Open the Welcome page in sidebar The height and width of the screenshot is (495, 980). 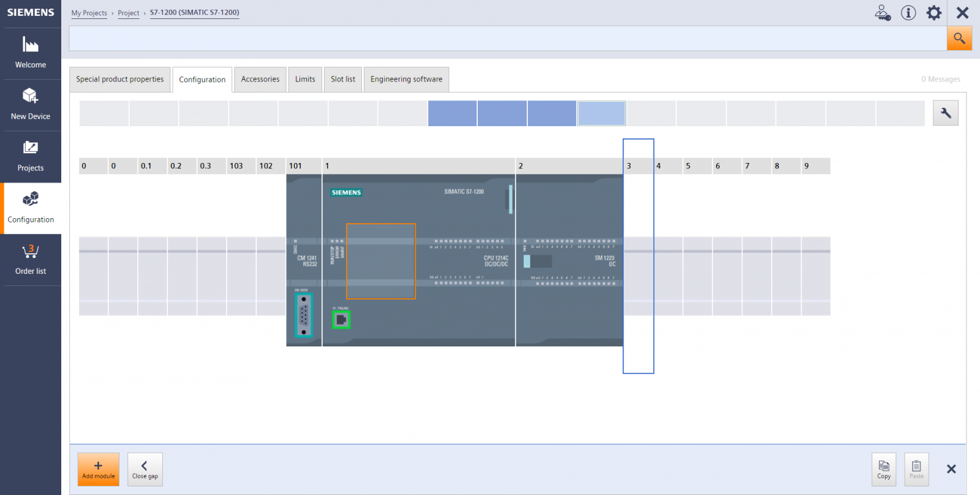click(x=31, y=53)
